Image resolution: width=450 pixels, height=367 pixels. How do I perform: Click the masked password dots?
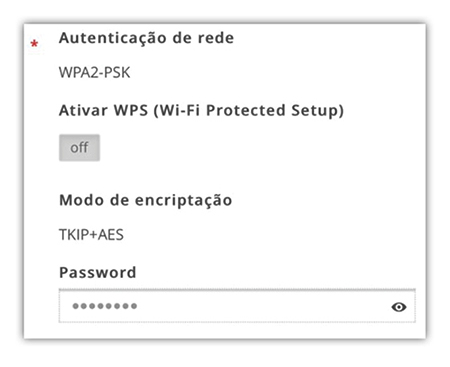(x=105, y=306)
